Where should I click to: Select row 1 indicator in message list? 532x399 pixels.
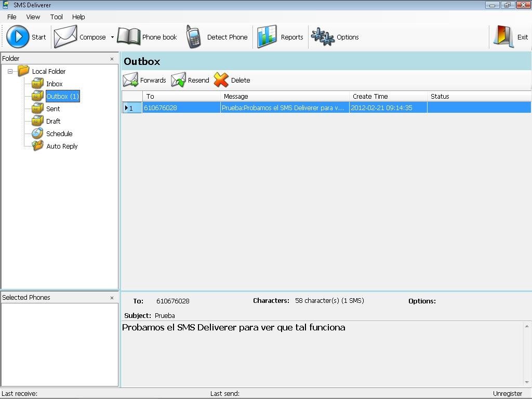(x=132, y=108)
